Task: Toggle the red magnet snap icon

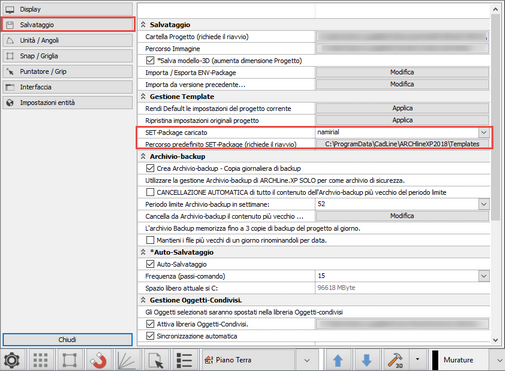Action: click(98, 360)
